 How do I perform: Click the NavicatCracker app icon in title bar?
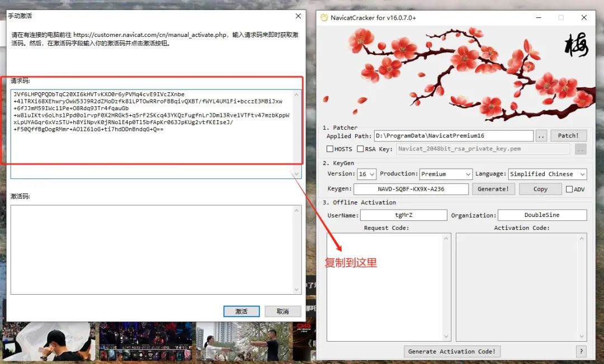324,17
